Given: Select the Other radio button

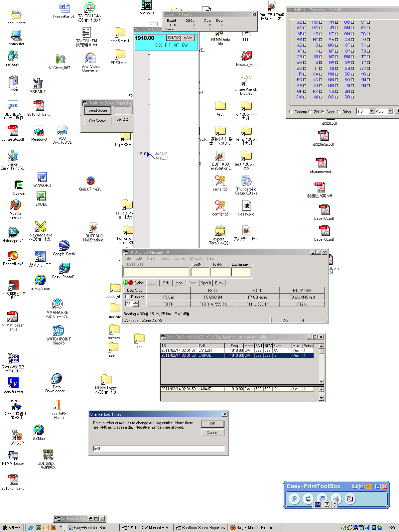Looking at the screenshot, I should (x=339, y=112).
